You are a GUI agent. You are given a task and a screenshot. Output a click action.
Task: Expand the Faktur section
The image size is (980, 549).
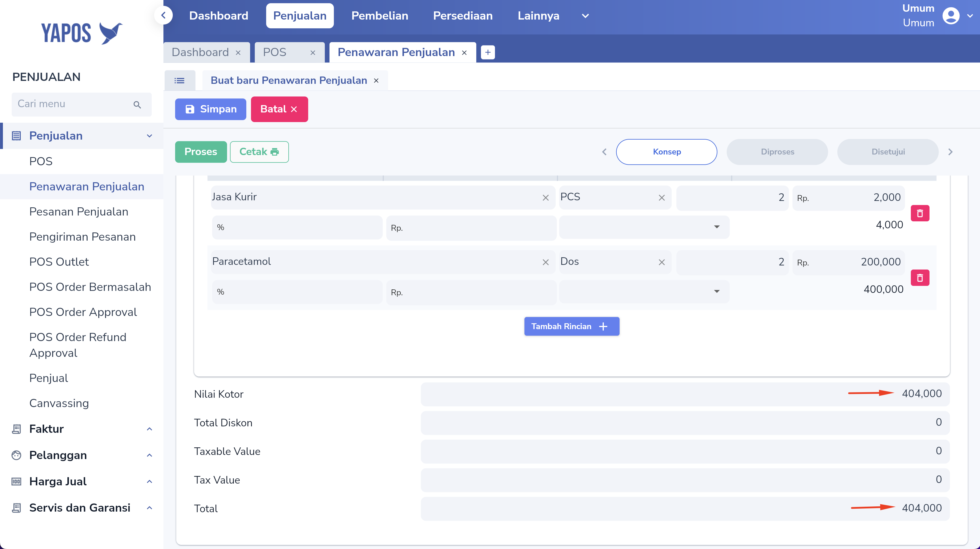coord(149,429)
